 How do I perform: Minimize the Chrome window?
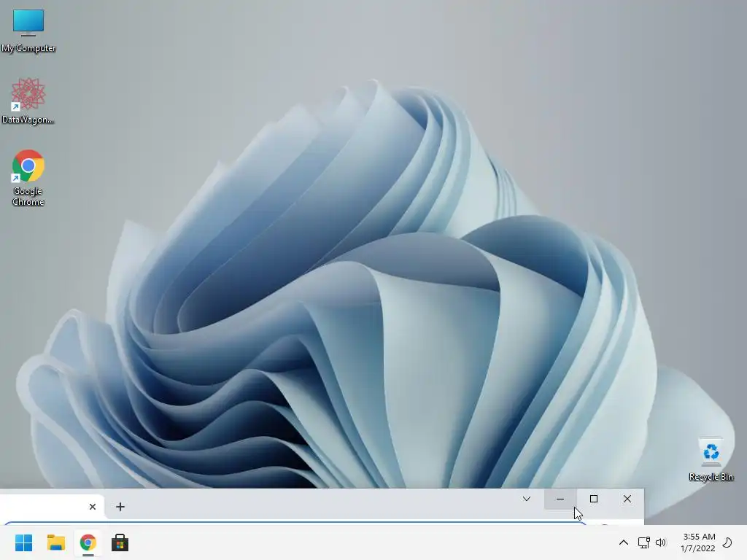(x=560, y=499)
